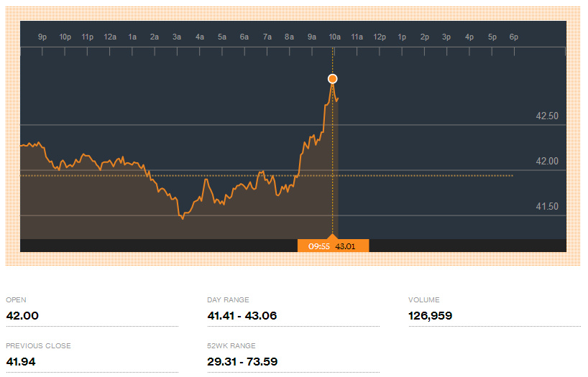Screen dimensions: 588x377
Task: Click the Volume figure 126,959
Action: tap(430, 316)
